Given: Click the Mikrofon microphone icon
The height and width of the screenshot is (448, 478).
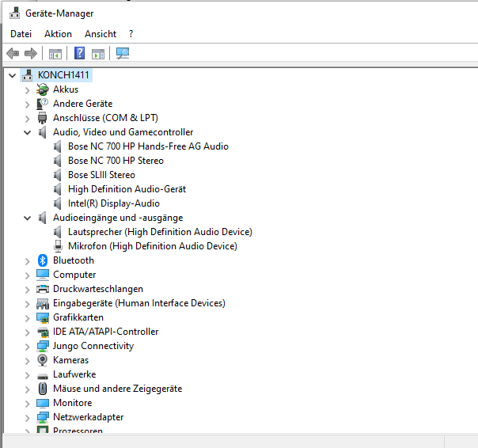Looking at the screenshot, I should pyautogui.click(x=58, y=246).
